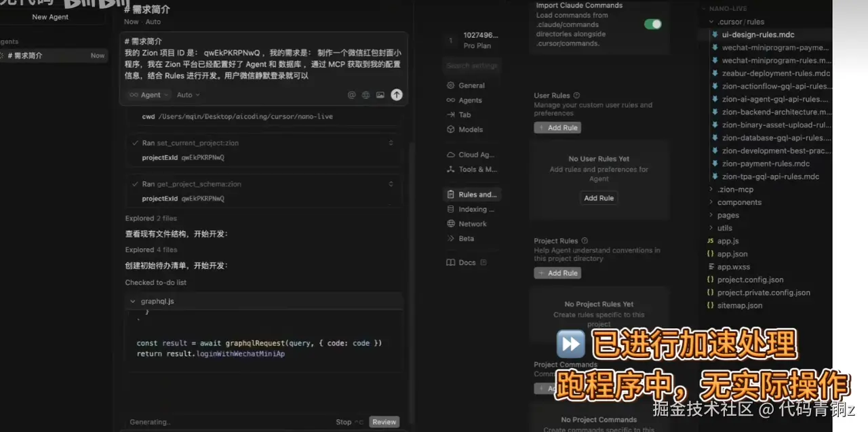Screen dimensions: 868x432
Task: Open app.wxss in file explorer
Action: 733,267
